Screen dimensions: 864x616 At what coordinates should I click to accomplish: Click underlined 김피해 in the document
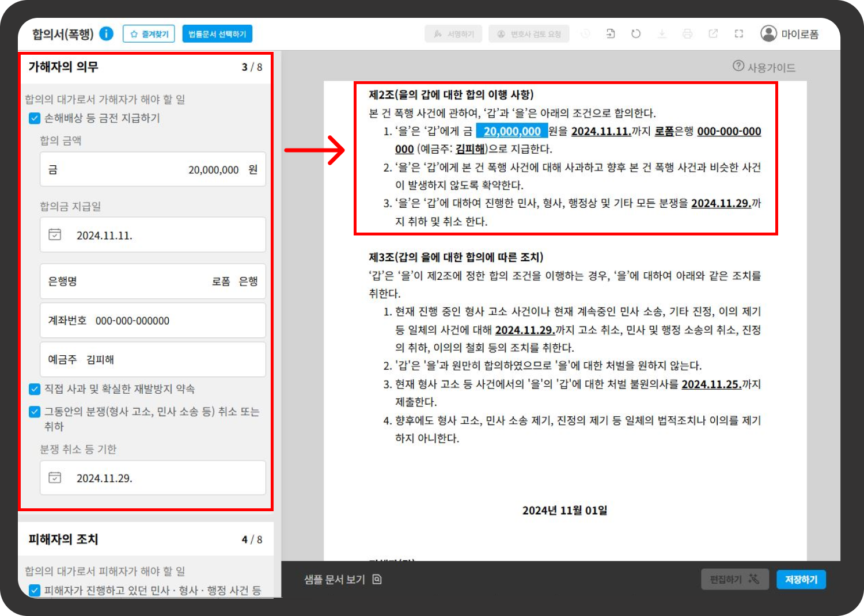470,149
